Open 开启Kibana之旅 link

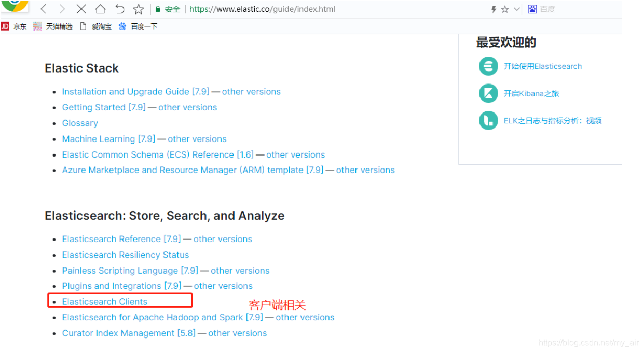[x=531, y=94]
